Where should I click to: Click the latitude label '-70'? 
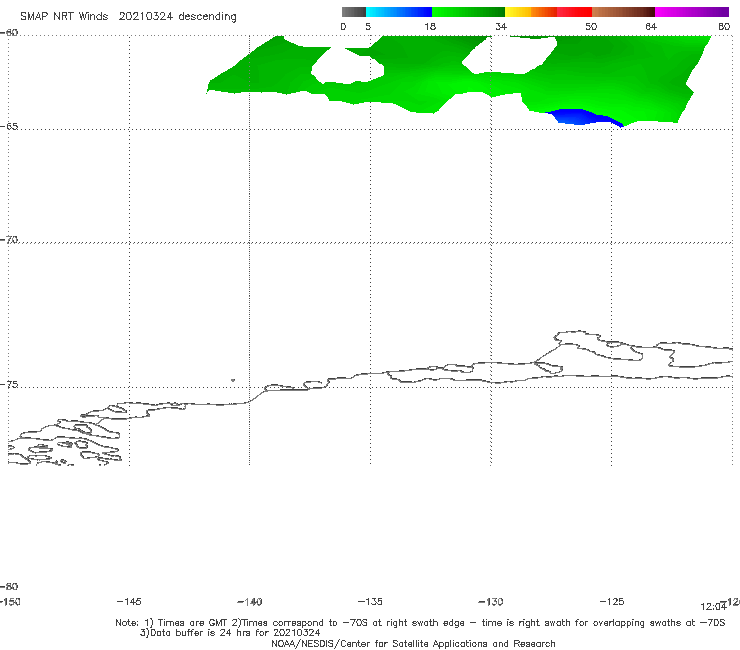[x=9, y=240]
